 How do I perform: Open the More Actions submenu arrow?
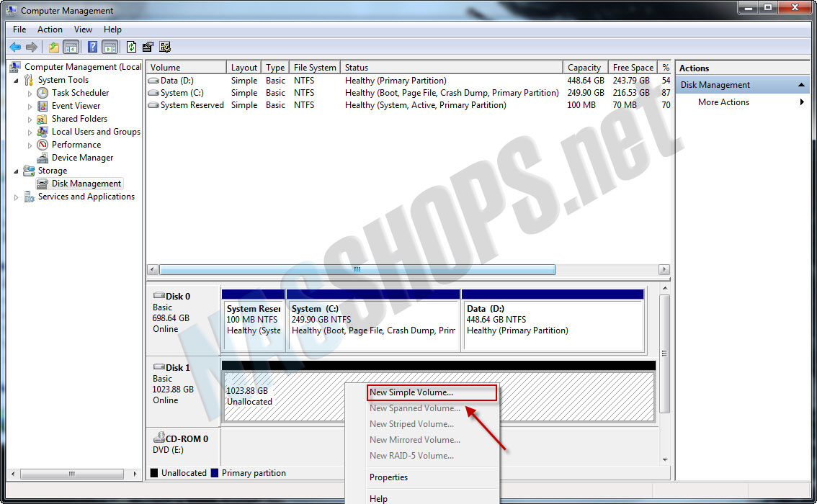(x=802, y=102)
